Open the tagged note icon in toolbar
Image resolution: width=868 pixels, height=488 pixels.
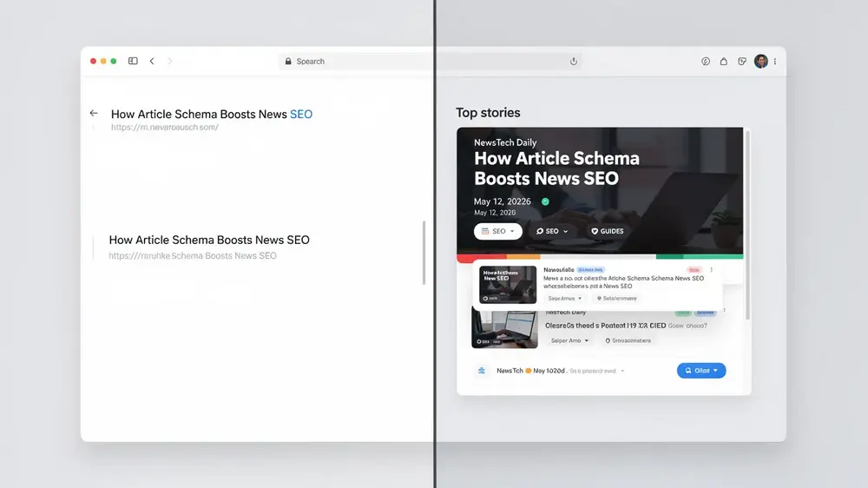tap(742, 61)
